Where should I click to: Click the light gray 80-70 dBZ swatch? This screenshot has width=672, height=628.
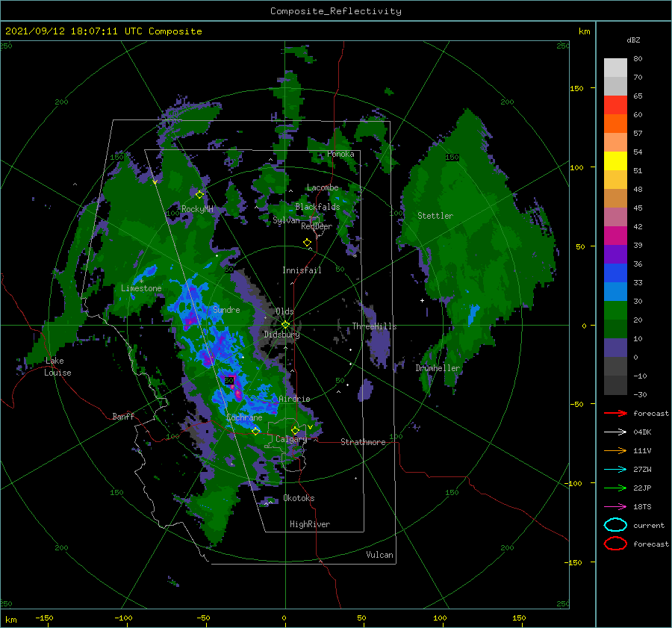click(x=615, y=68)
